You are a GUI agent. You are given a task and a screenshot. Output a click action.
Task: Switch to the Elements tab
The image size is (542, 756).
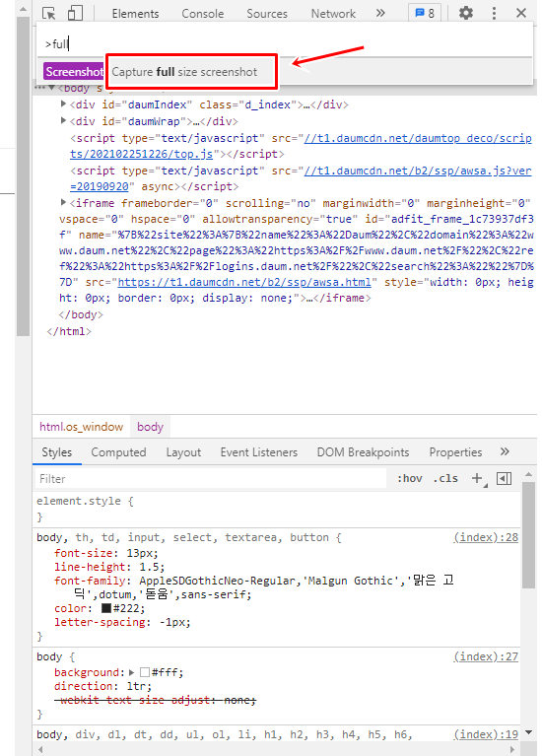point(136,14)
